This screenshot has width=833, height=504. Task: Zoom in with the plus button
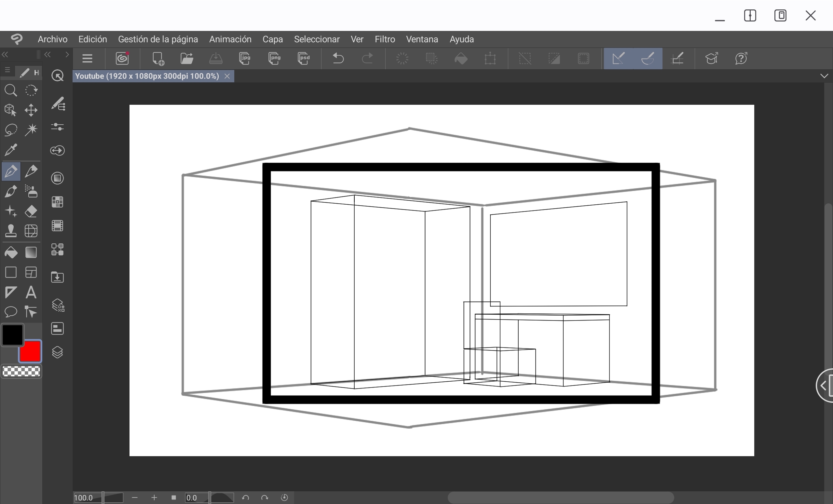[x=154, y=498]
